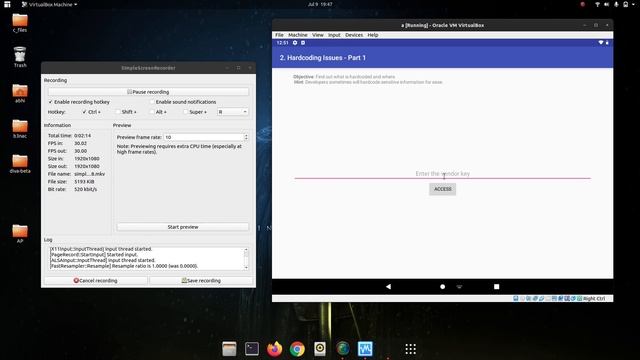Open the home folder icon on the desktop
This screenshot has width=640, height=360.
click(20, 93)
